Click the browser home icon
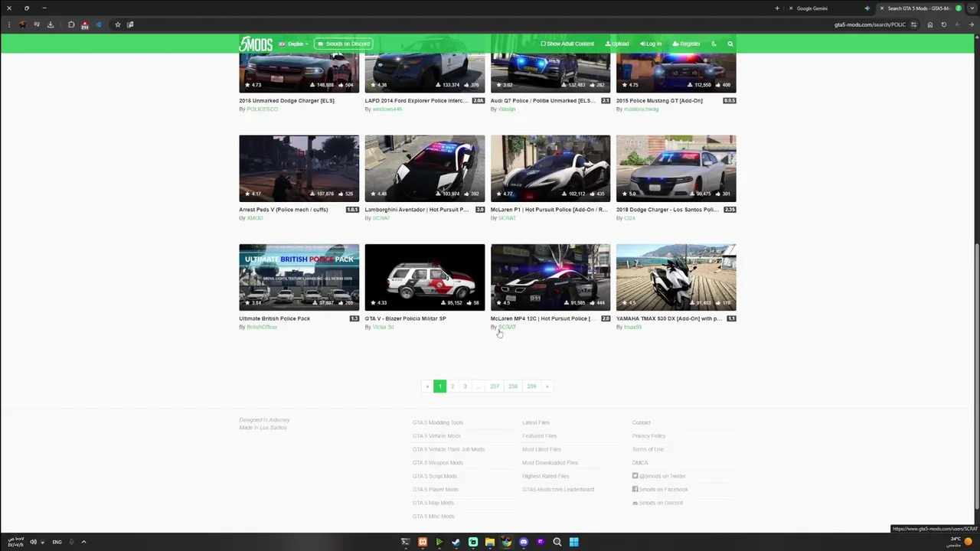 click(x=930, y=24)
